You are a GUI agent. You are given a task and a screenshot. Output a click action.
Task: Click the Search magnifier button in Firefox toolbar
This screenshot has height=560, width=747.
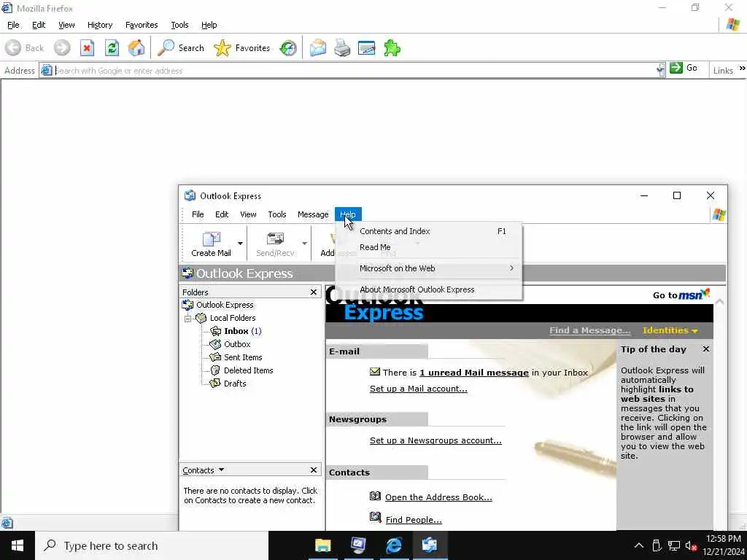point(181,47)
